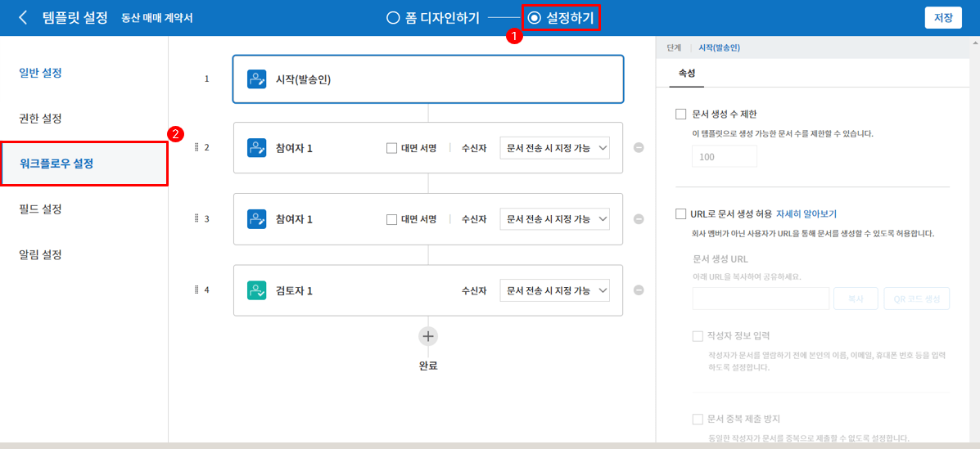
Task: Open 수신자 dropdown for step 2 참여자 1
Action: [554, 148]
